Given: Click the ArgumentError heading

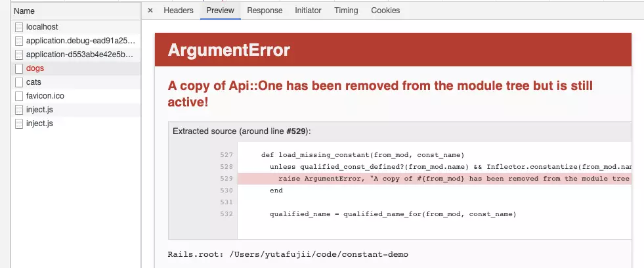Looking at the screenshot, I should [x=228, y=50].
